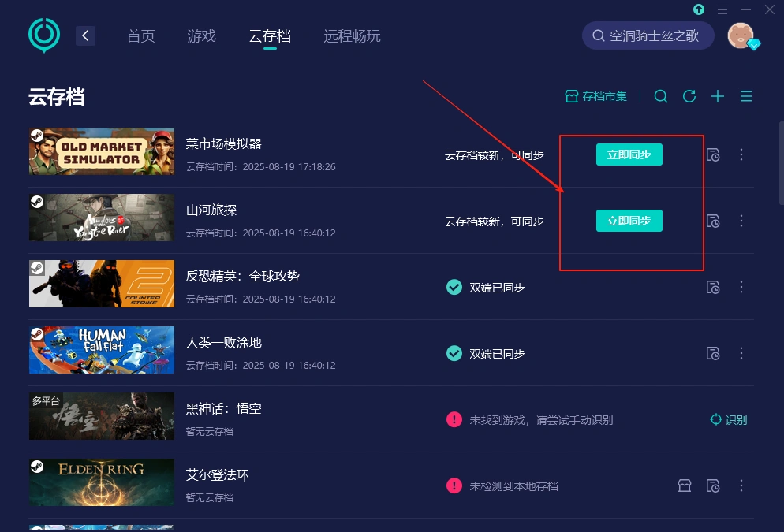Open save history for 人类一败涂地
784x532 pixels.
click(x=713, y=354)
